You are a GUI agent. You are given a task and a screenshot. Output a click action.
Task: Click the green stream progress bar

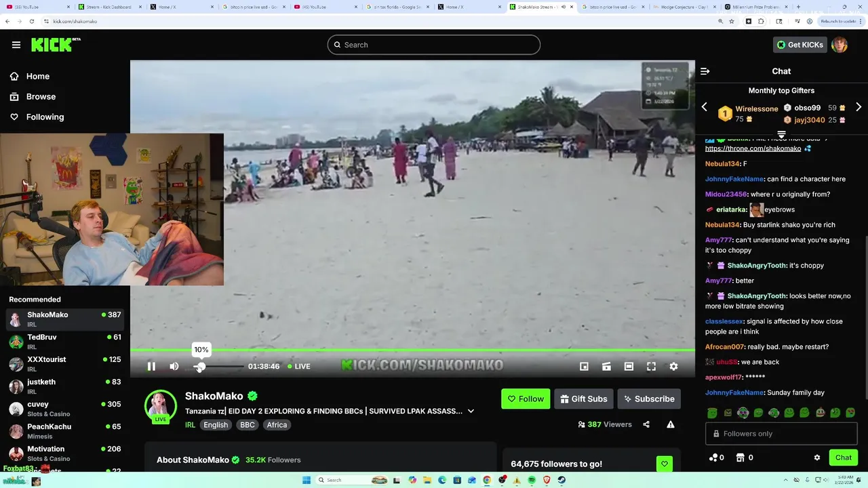click(x=412, y=350)
